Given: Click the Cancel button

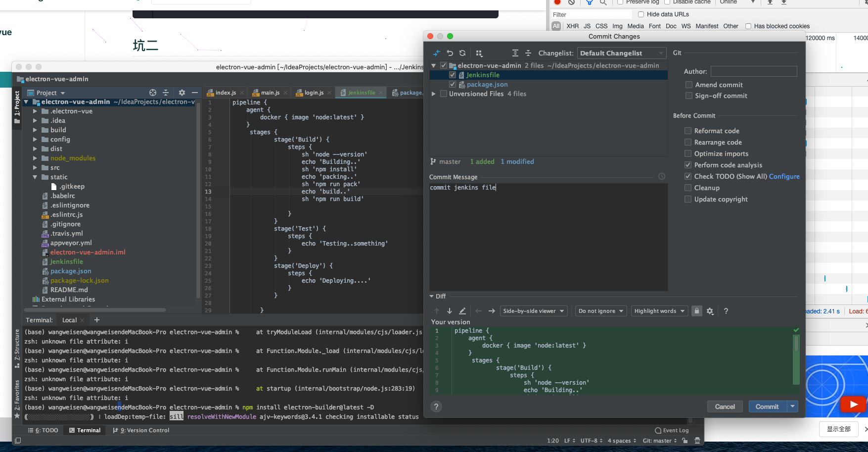Looking at the screenshot, I should tap(725, 406).
